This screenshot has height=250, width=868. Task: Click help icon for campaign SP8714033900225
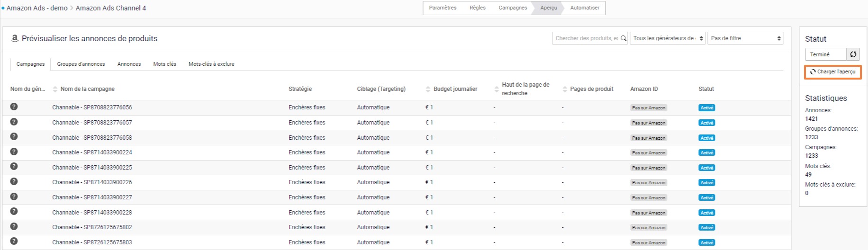click(14, 166)
